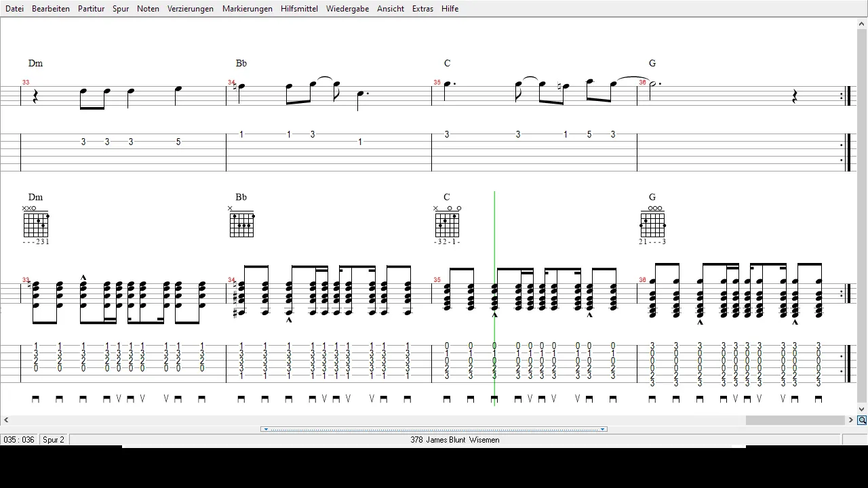Click the vertical scrollbar down arrow
868x488 pixels.
point(862,409)
